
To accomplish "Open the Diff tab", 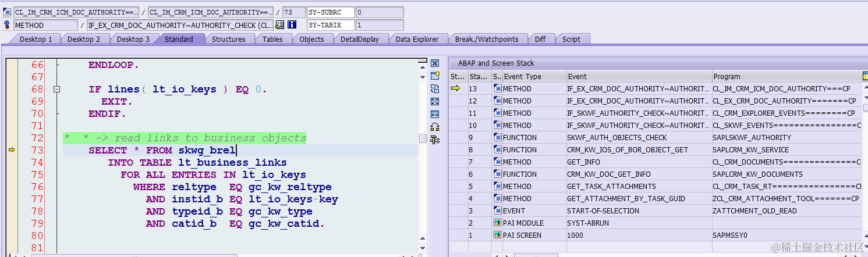I will click(x=540, y=39).
